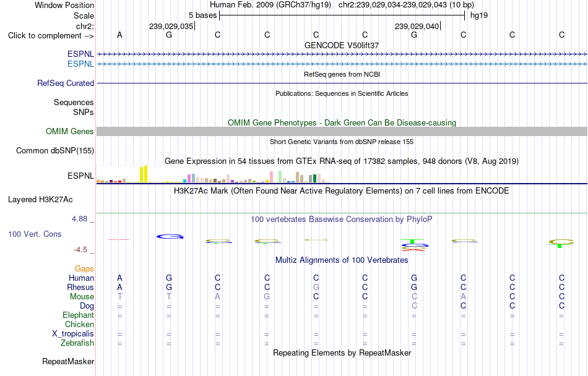Click the Human Feb. 2009 (GRCh37/hg19) assembly text

[270, 5]
